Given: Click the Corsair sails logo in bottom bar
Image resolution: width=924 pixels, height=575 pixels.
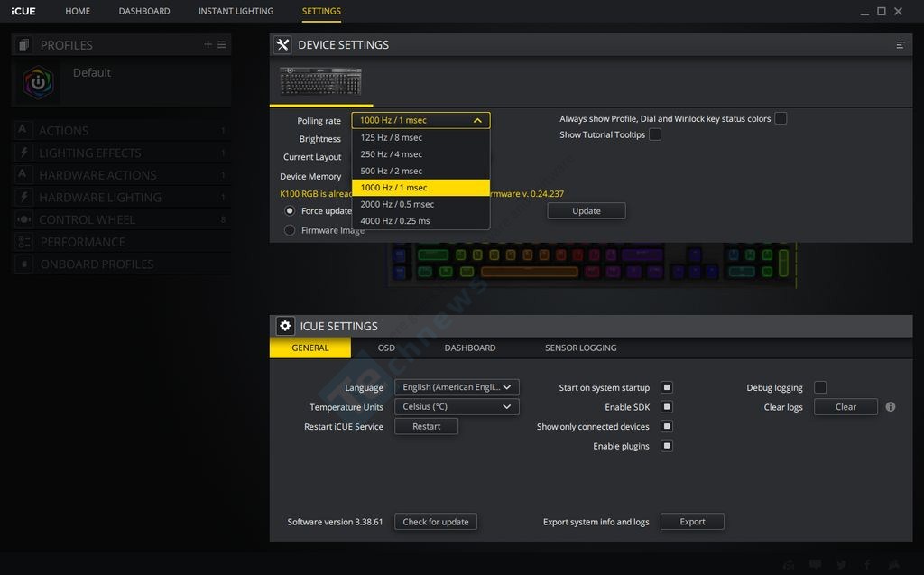Looking at the screenshot, I should pos(894,564).
